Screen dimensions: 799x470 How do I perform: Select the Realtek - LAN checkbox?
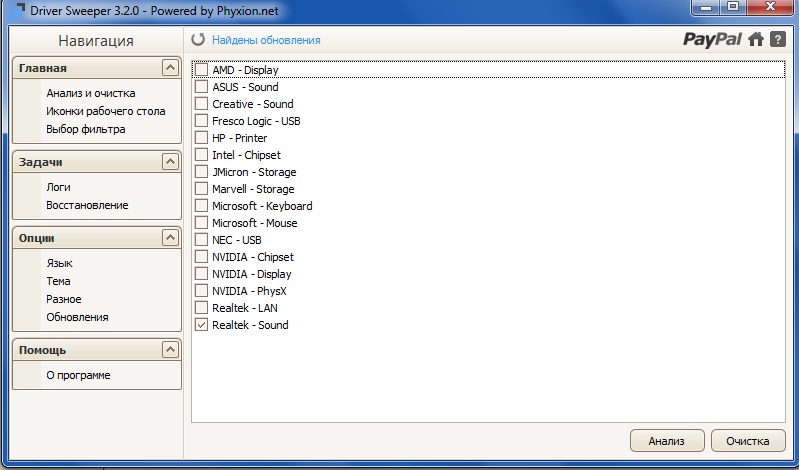[x=201, y=307]
